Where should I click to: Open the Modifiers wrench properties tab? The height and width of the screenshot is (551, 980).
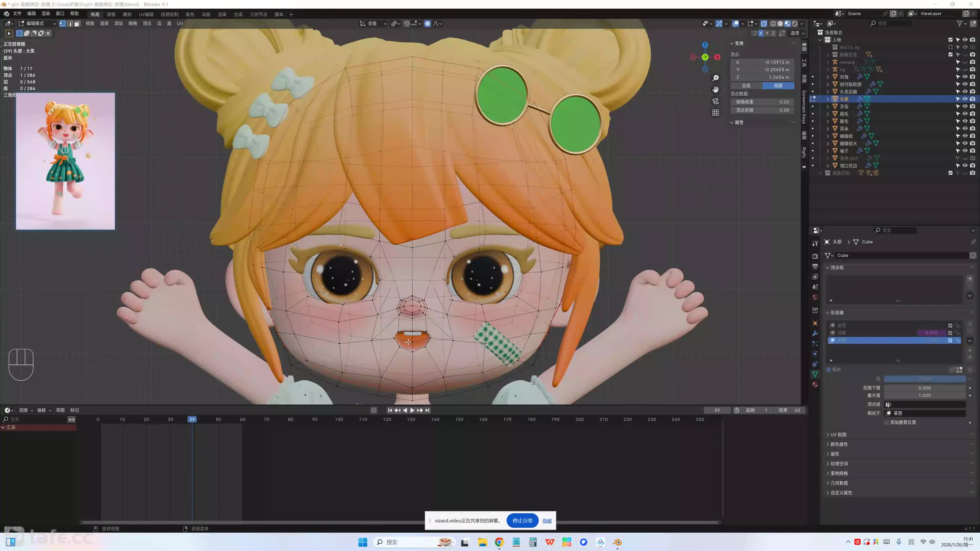click(815, 334)
